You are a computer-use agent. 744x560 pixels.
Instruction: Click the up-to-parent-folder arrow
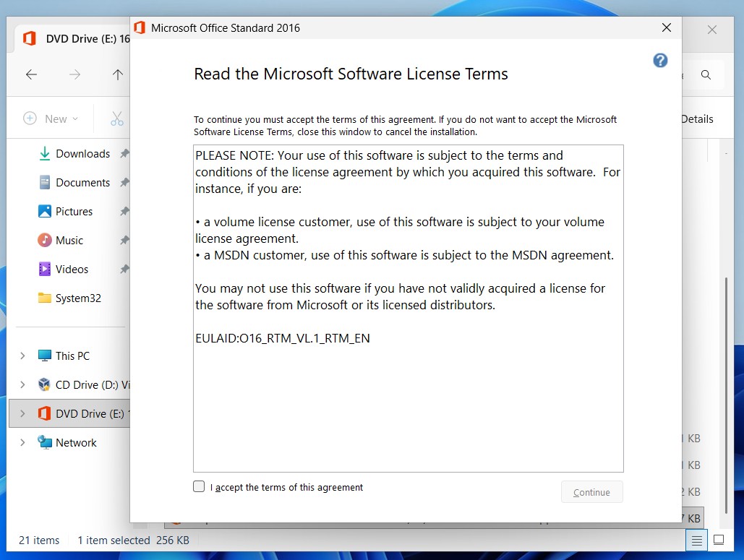(118, 74)
